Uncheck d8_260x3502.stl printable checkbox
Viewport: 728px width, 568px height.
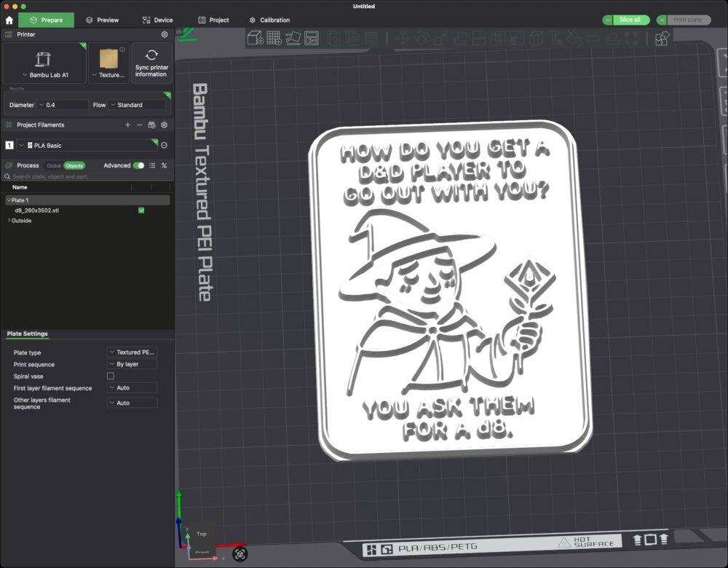tap(141, 210)
